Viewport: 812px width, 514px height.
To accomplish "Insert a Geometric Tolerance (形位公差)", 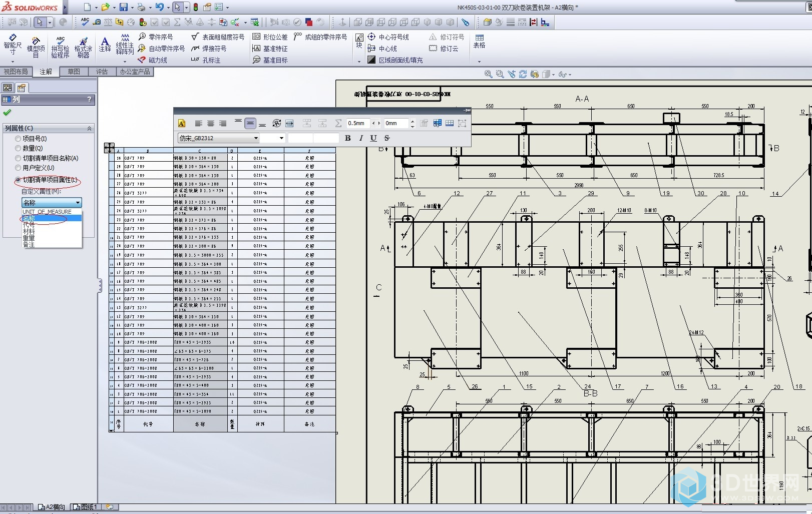I will pyautogui.click(x=270, y=37).
